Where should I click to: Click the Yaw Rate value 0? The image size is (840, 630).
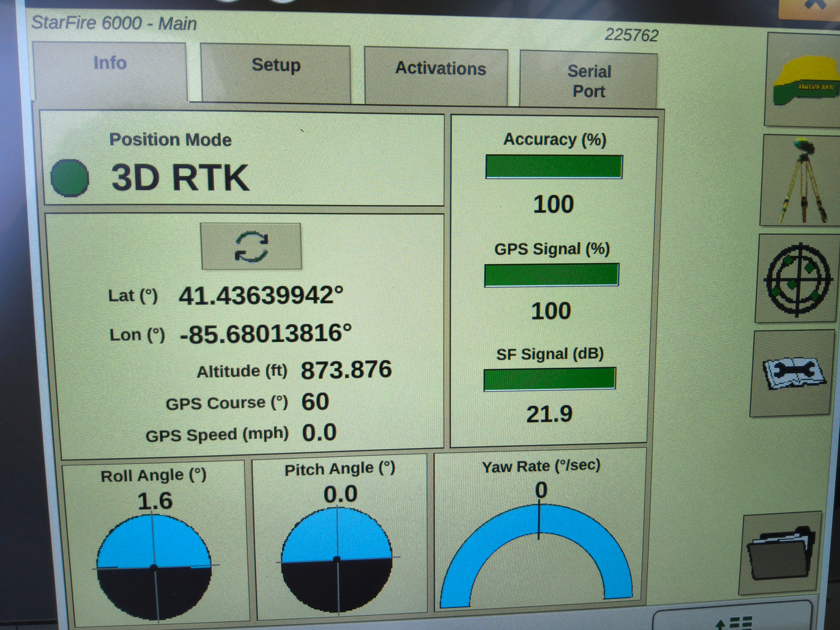pyautogui.click(x=541, y=490)
